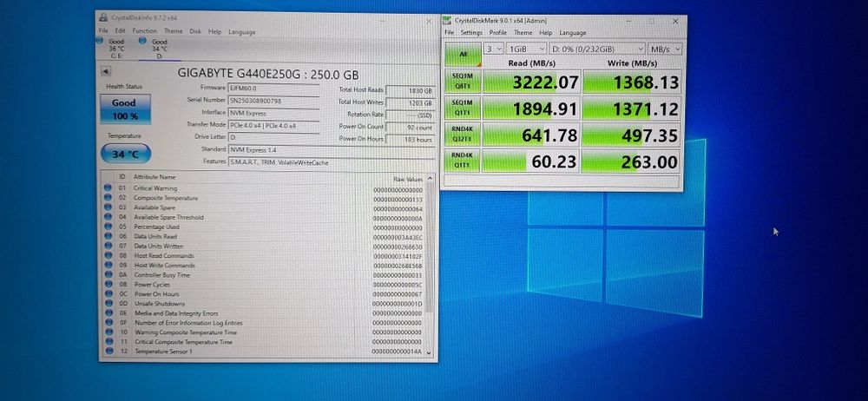Viewport: 868px width, 401px height.
Task: Click the 263.00 RND4K Q1T1 write result
Action: click(x=632, y=161)
